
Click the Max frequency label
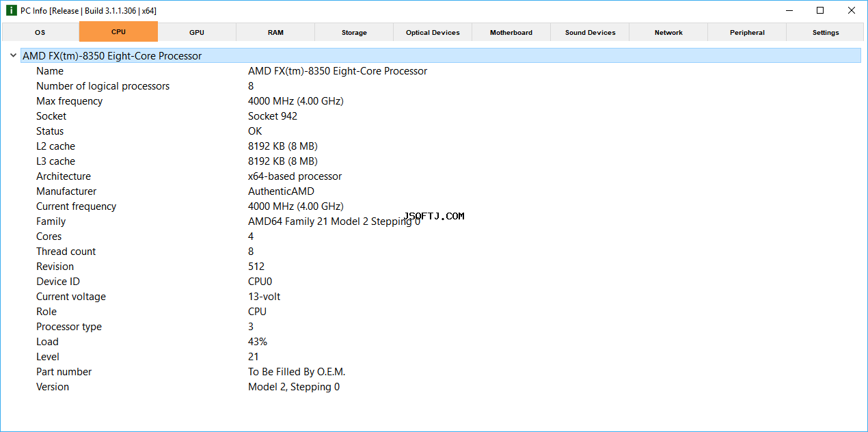point(69,101)
